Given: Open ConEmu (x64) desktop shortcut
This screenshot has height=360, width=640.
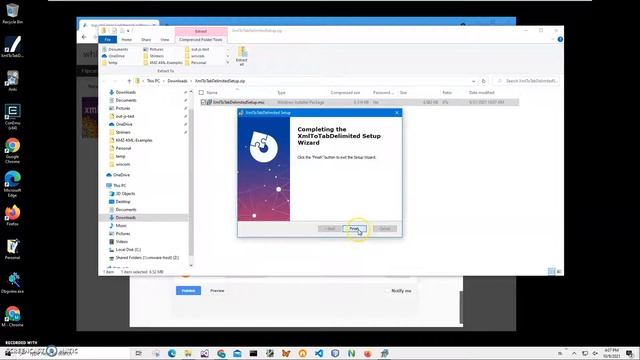Looking at the screenshot, I should tap(13, 117).
